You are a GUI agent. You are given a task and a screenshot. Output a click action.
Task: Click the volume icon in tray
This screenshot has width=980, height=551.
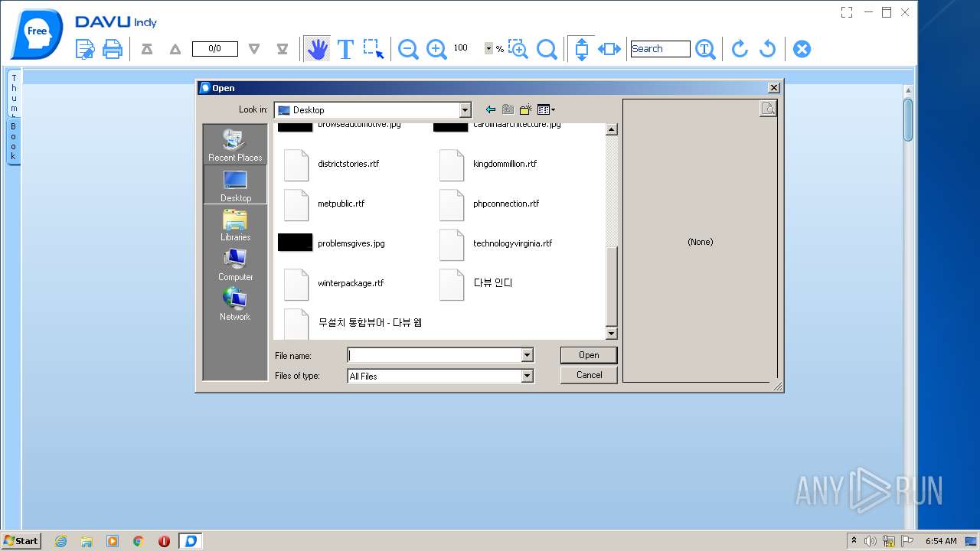(x=871, y=541)
